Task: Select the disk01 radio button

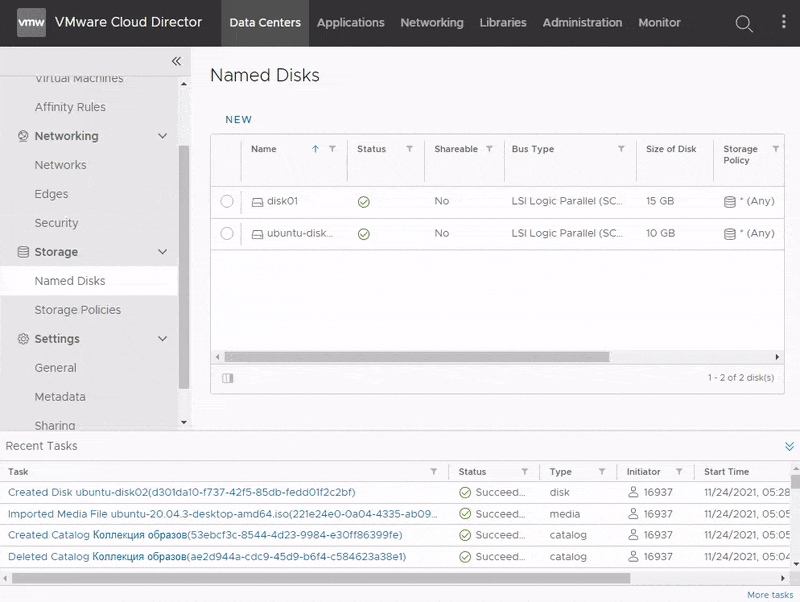Action: tap(227, 201)
